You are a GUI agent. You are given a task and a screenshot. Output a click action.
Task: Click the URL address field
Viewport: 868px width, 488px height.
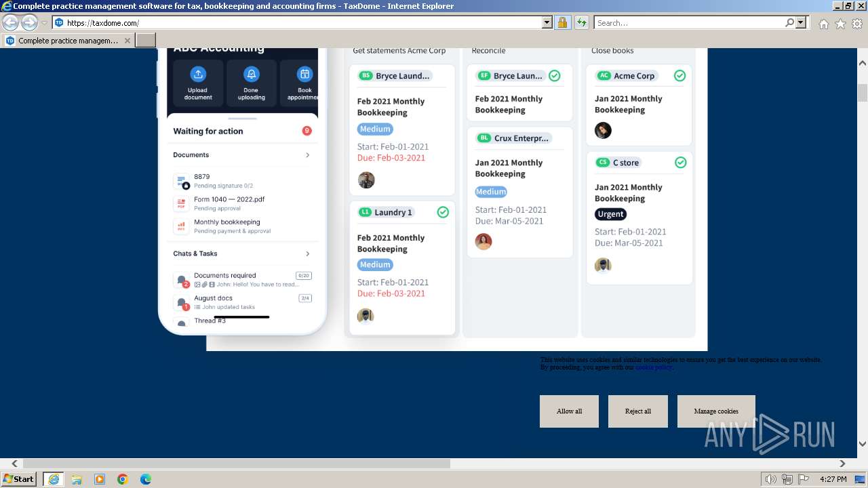(303, 22)
